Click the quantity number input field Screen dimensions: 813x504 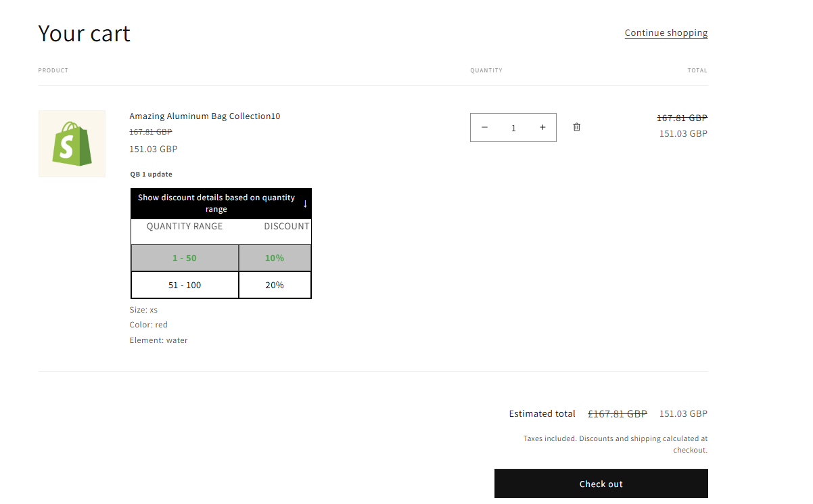[x=513, y=128]
